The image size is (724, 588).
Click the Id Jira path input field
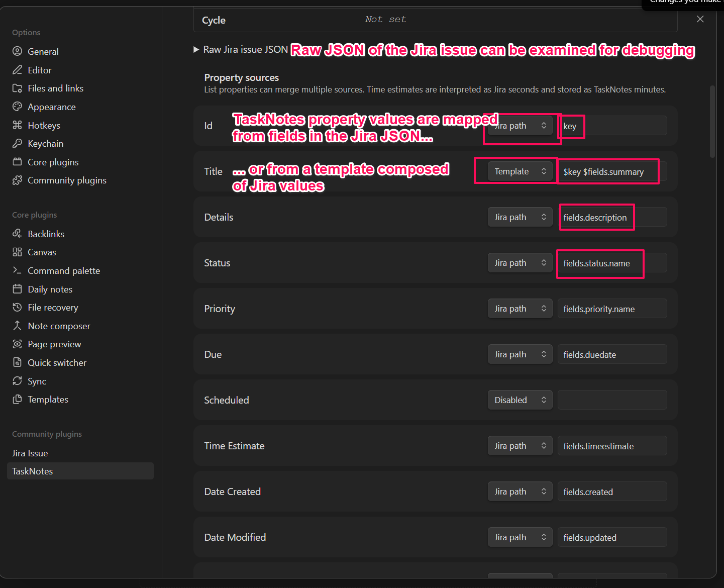click(x=612, y=126)
